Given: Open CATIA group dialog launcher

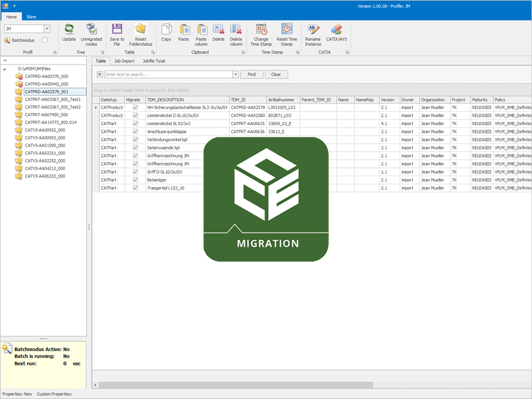Looking at the screenshot, I should pyautogui.click(x=347, y=52).
